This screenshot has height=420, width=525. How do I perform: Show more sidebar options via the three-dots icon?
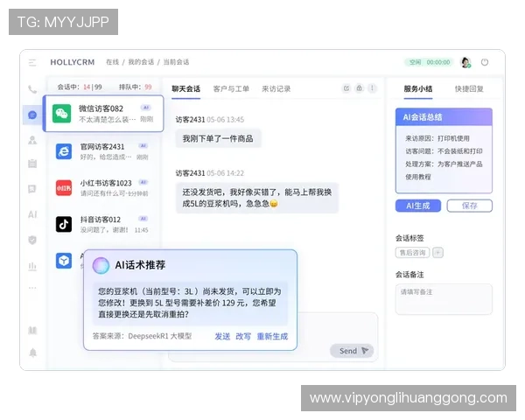[x=32, y=288]
